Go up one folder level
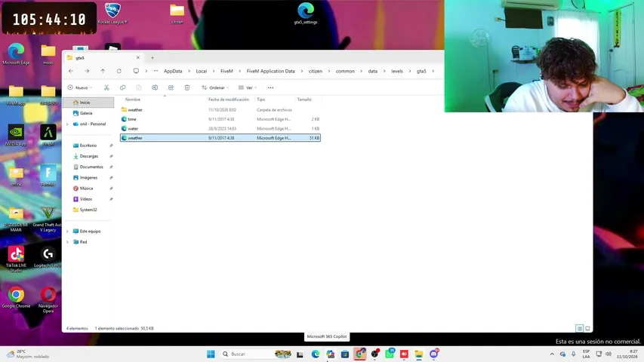This screenshot has width=644, height=362. [x=103, y=71]
